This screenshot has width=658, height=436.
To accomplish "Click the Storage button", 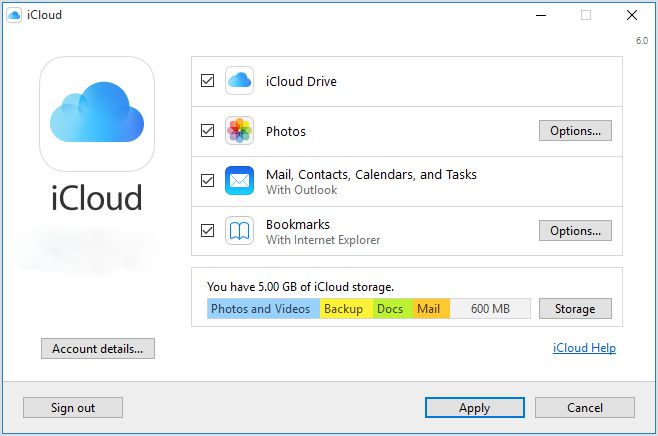I will [575, 309].
